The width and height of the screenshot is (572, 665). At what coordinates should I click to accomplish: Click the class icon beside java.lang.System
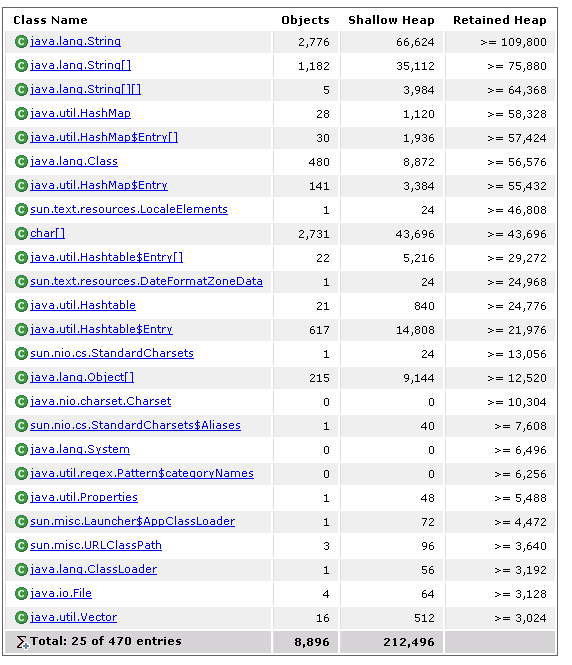pos(21,450)
